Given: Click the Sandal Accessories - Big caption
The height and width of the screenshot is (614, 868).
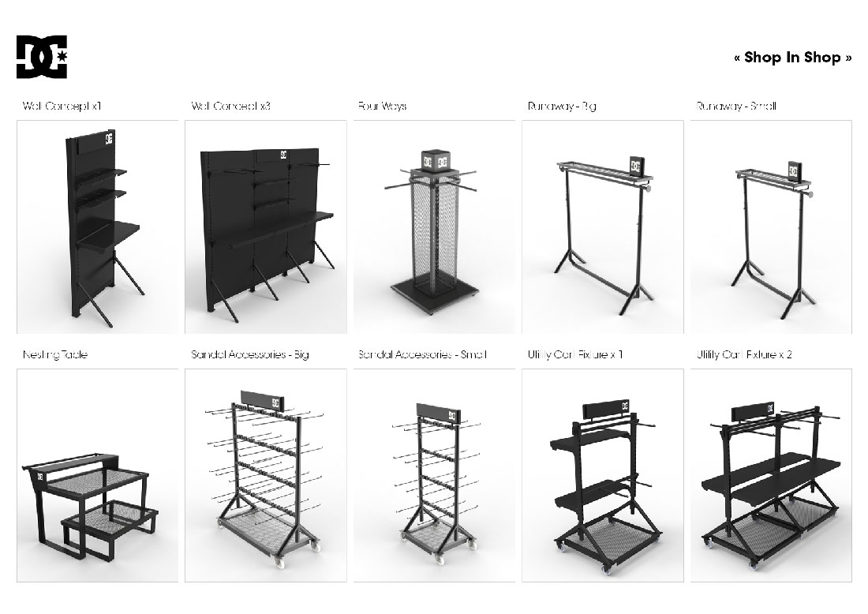Looking at the screenshot, I should coord(250,354).
